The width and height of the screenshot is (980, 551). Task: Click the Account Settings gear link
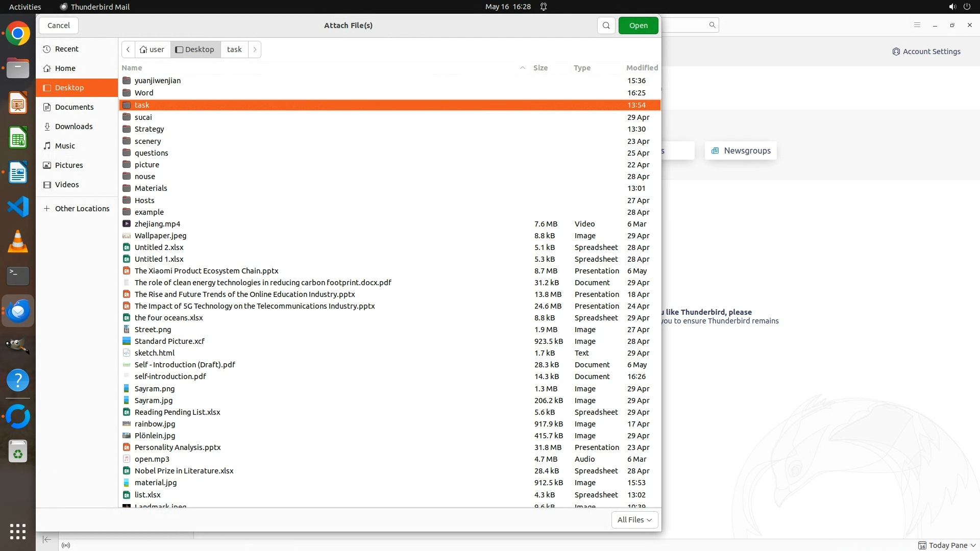tap(926, 52)
